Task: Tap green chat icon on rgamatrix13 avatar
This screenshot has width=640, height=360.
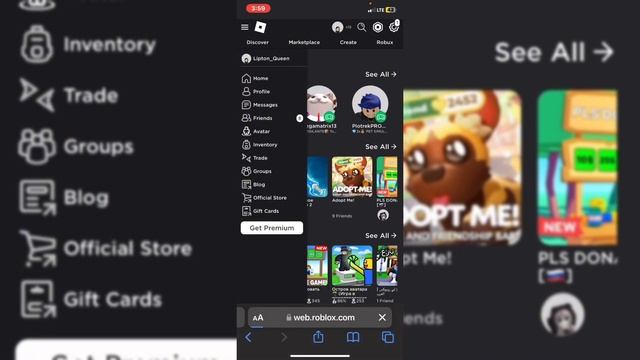Action: coord(329,117)
